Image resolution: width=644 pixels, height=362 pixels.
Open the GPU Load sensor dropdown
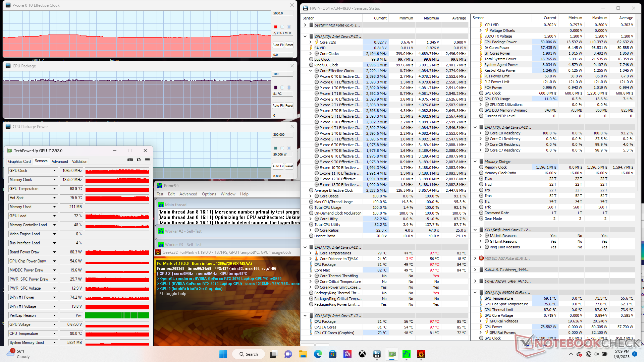click(54, 216)
